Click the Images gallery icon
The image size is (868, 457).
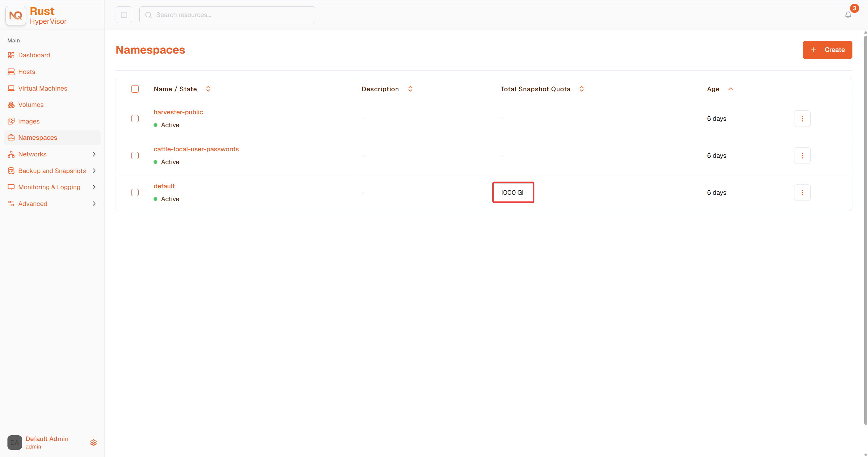click(x=11, y=121)
